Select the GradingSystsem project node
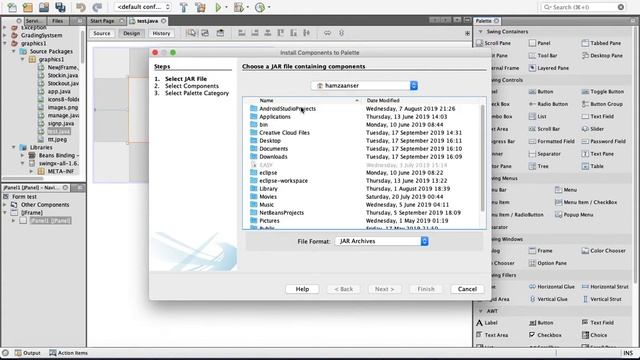 (x=42, y=36)
